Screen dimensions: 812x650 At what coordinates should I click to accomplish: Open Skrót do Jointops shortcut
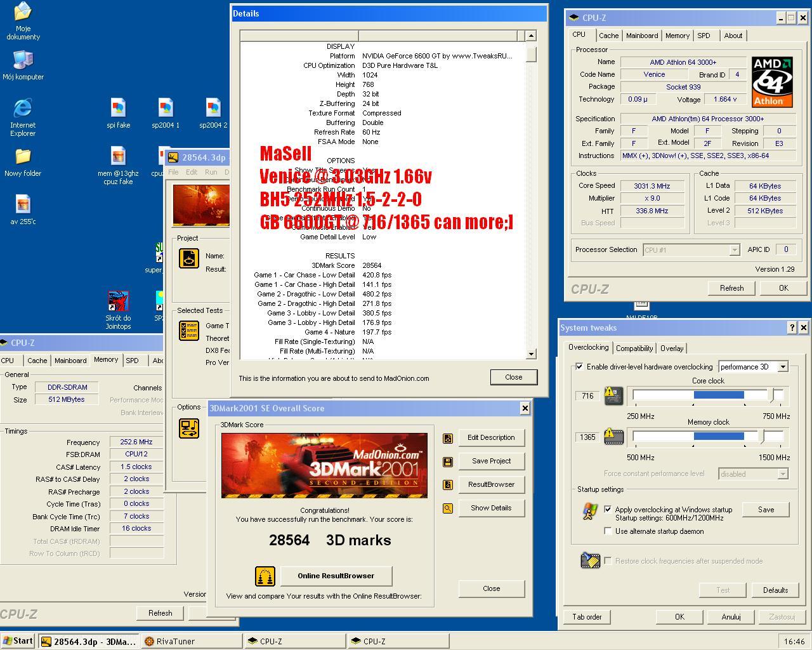pos(118,310)
